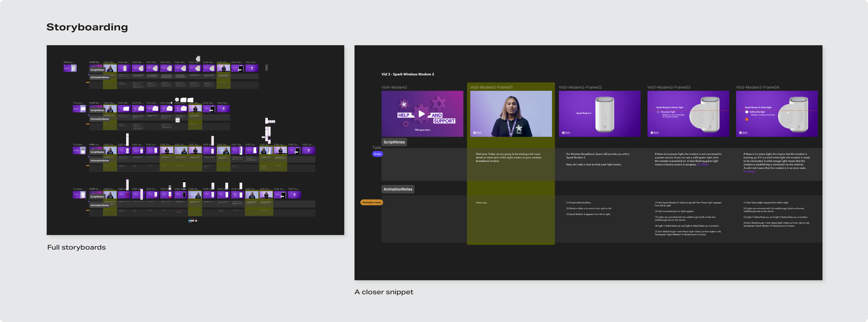Click ScriptNotes label in the Vid4 storyboard row
Screen dimensions: 868x322
(x=97, y=110)
